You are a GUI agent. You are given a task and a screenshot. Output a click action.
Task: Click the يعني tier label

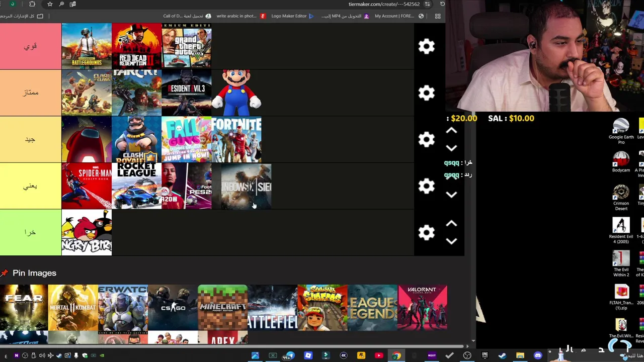30,186
